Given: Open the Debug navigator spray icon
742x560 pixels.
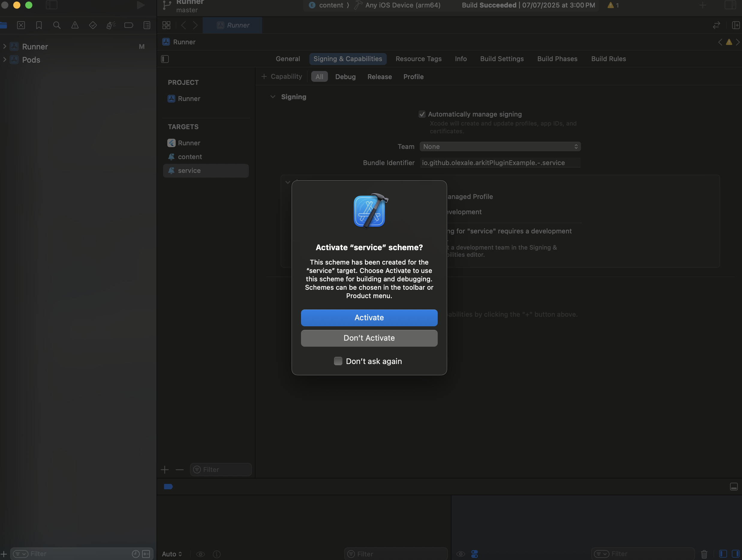Looking at the screenshot, I should (x=111, y=25).
